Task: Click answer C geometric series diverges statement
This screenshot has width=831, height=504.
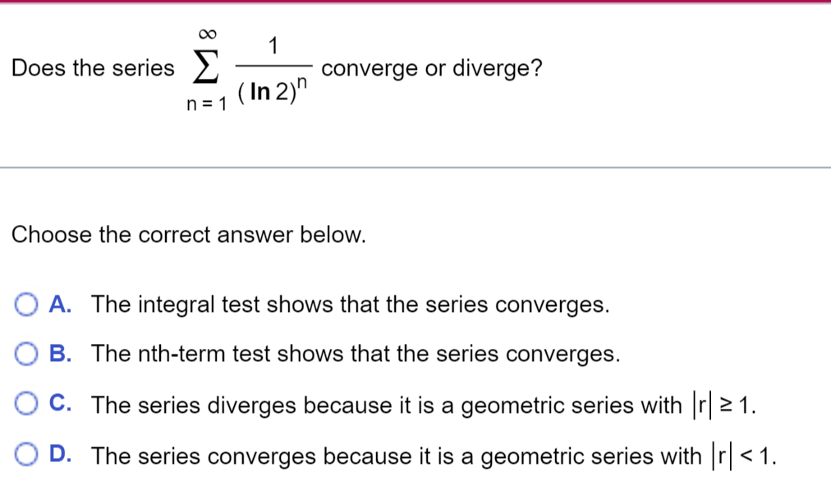Action: 426,405
